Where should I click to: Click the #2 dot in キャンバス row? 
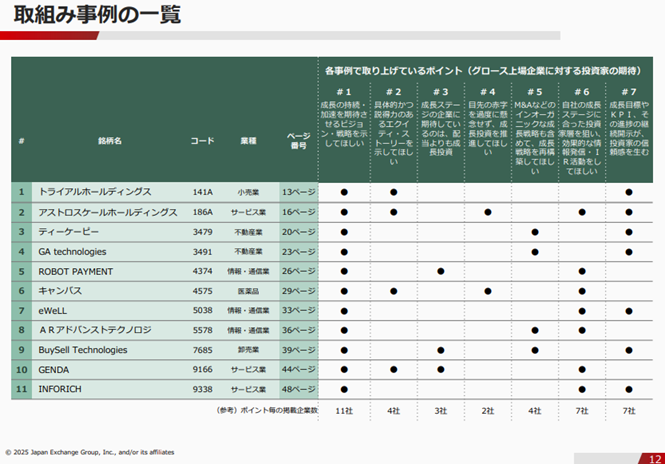pos(393,291)
